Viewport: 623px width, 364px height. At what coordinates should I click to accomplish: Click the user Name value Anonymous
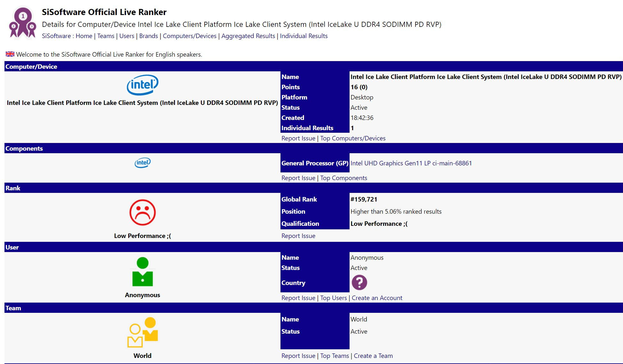click(x=367, y=257)
